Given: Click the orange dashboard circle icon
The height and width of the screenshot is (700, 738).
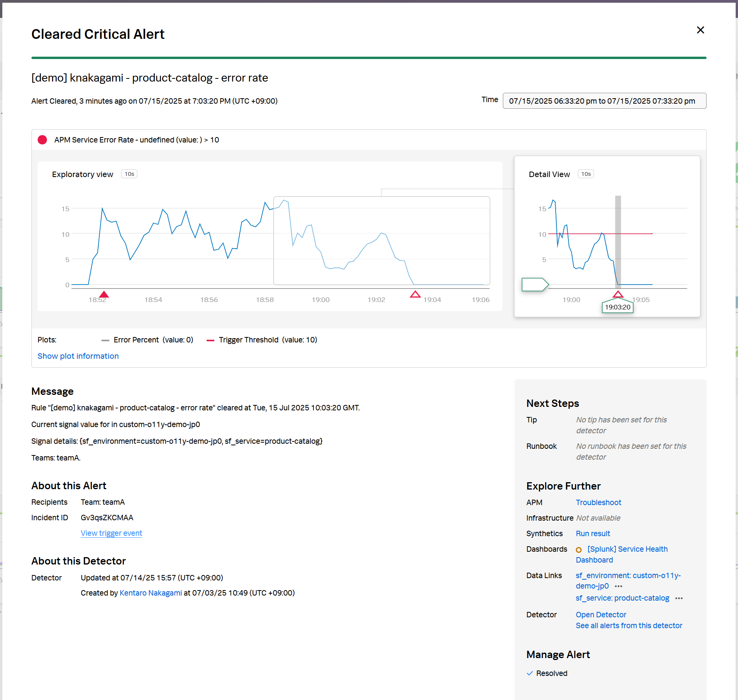Looking at the screenshot, I should [579, 550].
